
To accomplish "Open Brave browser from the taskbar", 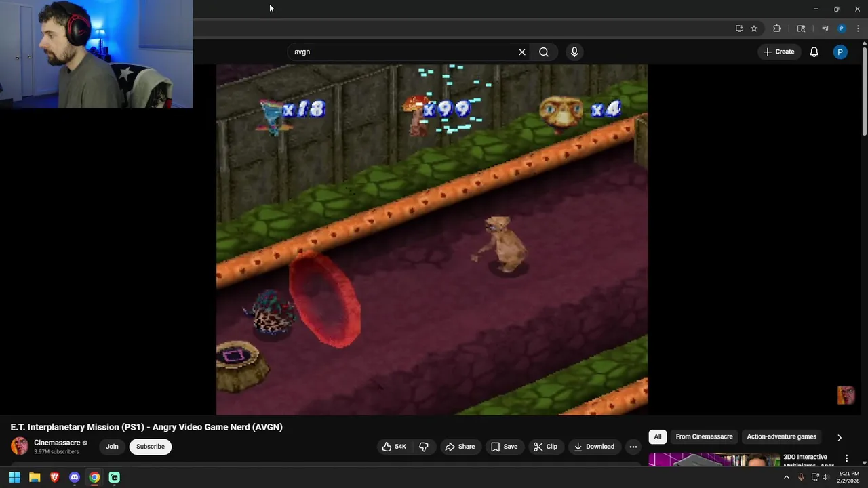I will (x=54, y=477).
